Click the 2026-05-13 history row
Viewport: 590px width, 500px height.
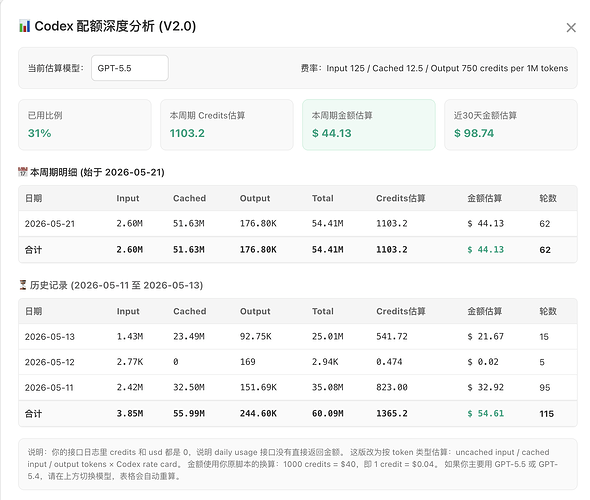pos(298,336)
